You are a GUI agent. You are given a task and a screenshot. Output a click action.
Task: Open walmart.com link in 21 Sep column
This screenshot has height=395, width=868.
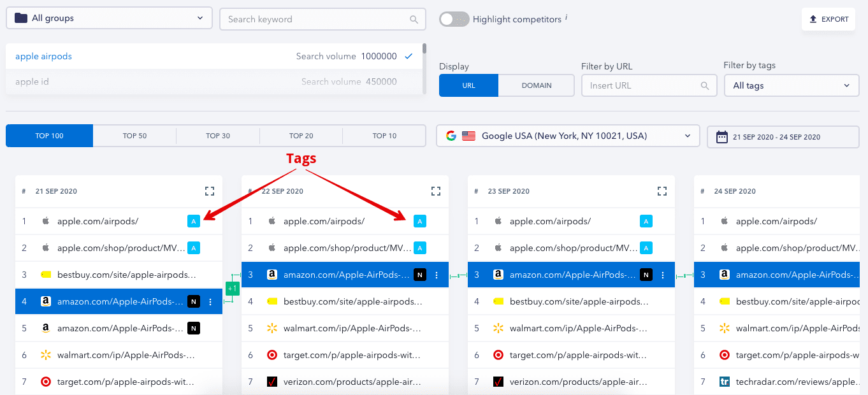tap(126, 355)
